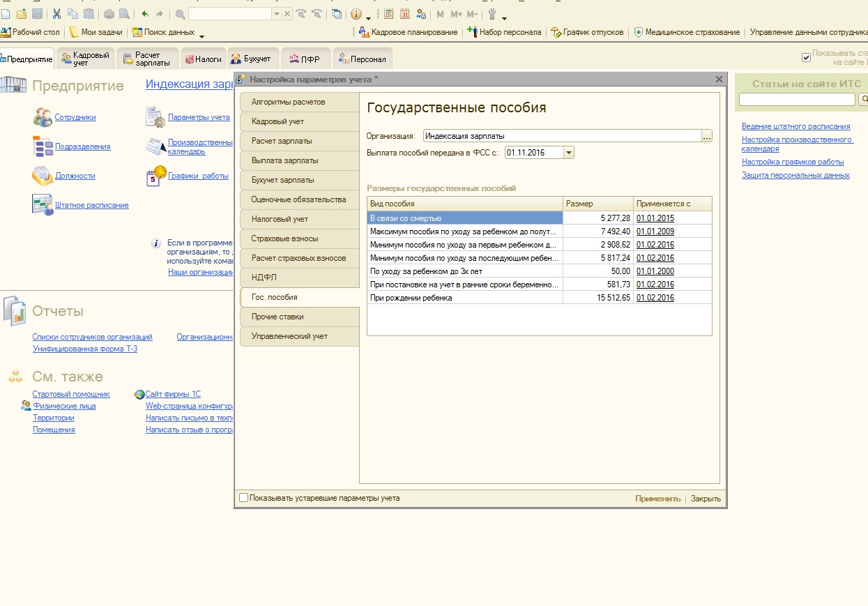The width and height of the screenshot is (868, 606).
Task: Click the wrench tools icon
Action: (x=492, y=14)
